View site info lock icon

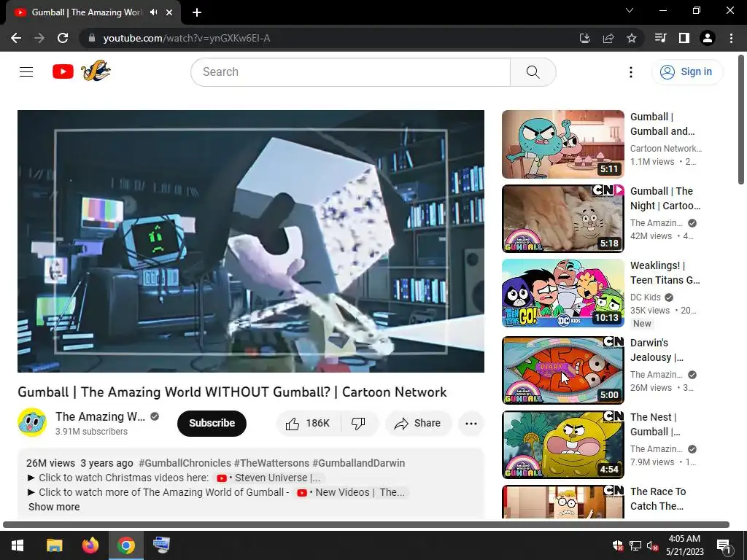92,38
